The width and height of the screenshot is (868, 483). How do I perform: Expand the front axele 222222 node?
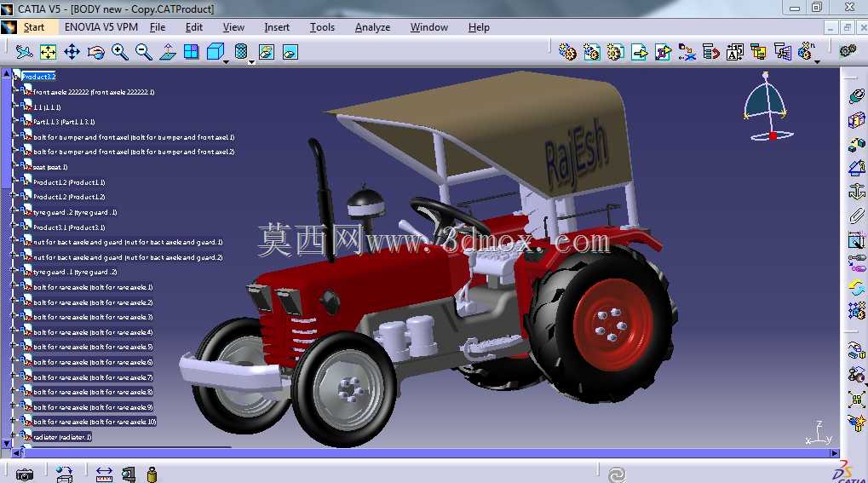(15, 89)
